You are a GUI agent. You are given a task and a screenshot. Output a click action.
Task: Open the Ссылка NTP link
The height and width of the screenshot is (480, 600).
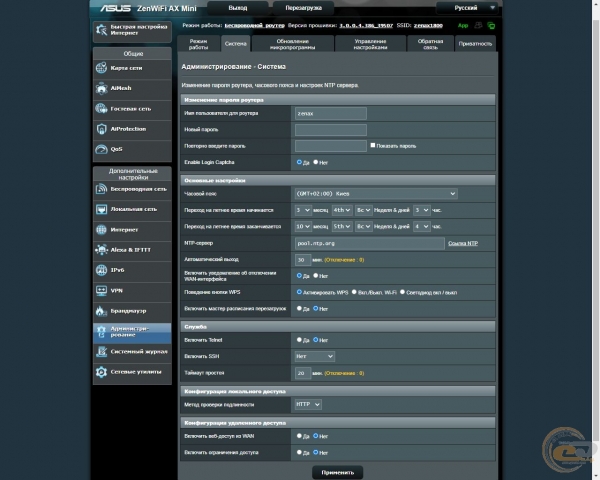point(463,243)
